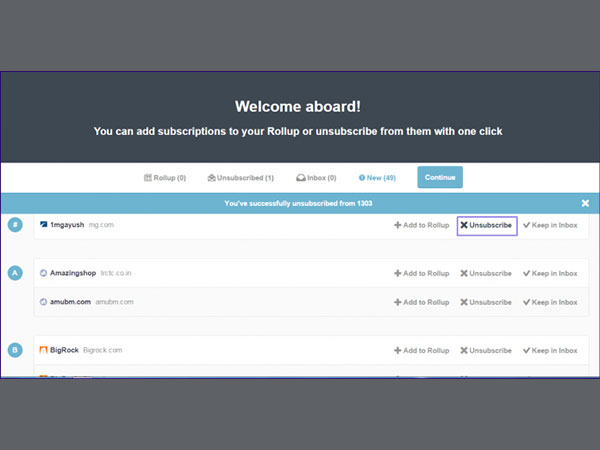Click the Continue button
Viewport: 600px width, 450px height.
coord(440,178)
